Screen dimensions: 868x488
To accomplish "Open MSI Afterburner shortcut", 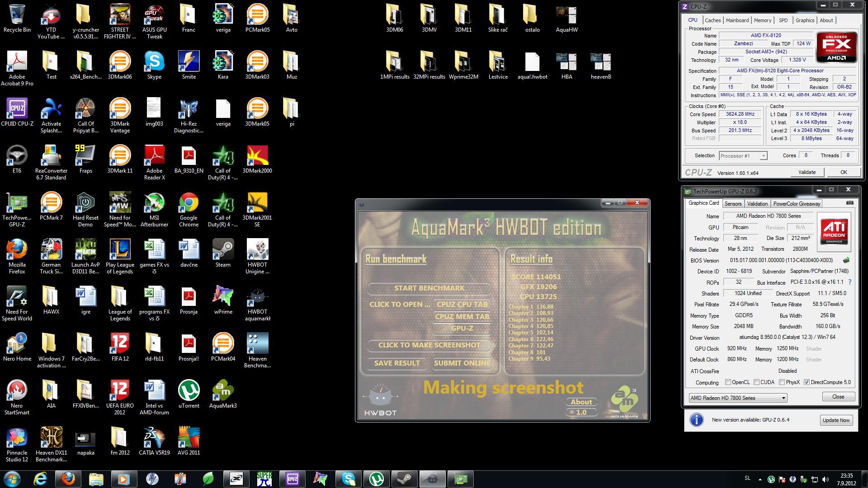I will [154, 210].
